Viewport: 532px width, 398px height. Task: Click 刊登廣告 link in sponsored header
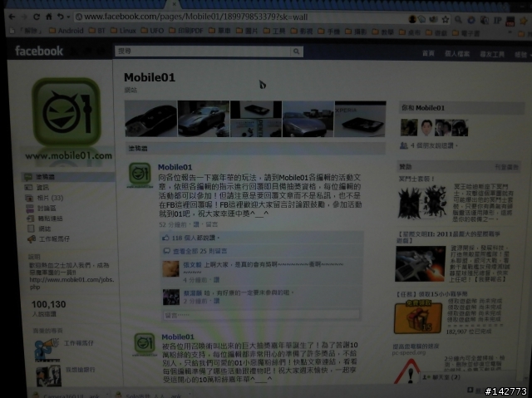click(506, 167)
